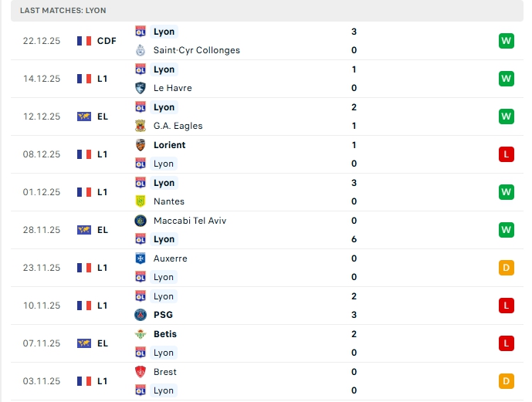532x402 pixels.
Task: Click the G.A. Eagles team crest
Action: tap(141, 126)
